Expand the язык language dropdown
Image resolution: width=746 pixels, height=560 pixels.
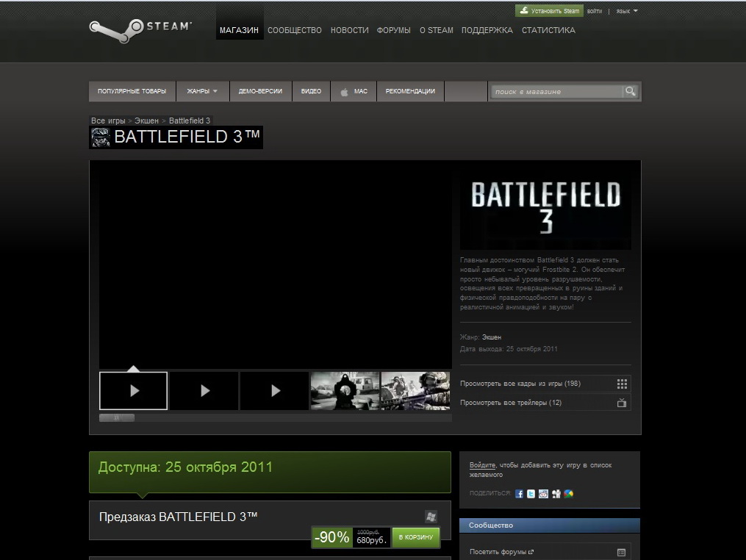coord(627,11)
